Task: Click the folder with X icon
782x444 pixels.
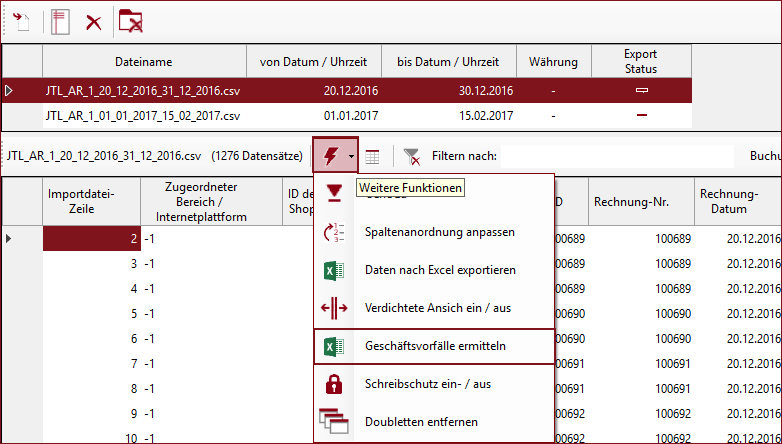Action: coord(131,21)
